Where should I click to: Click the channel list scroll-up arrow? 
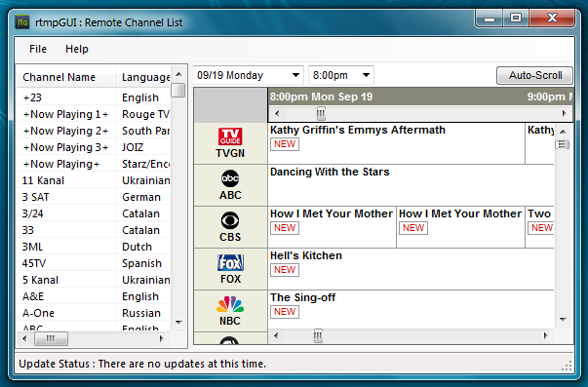coord(178,74)
